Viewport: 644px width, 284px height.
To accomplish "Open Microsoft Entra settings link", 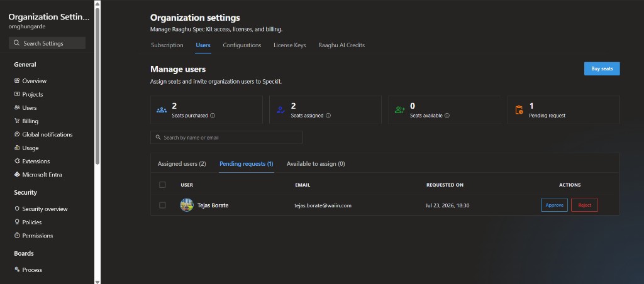I will coord(42,175).
